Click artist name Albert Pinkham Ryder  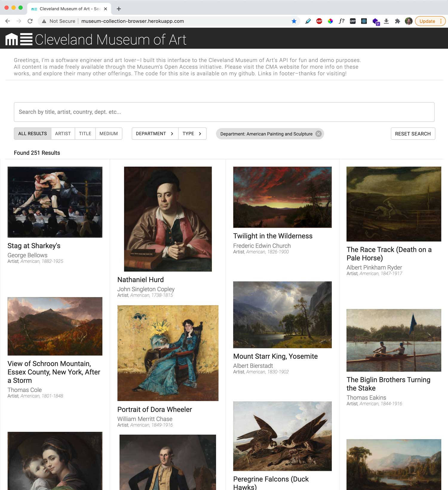(374, 267)
